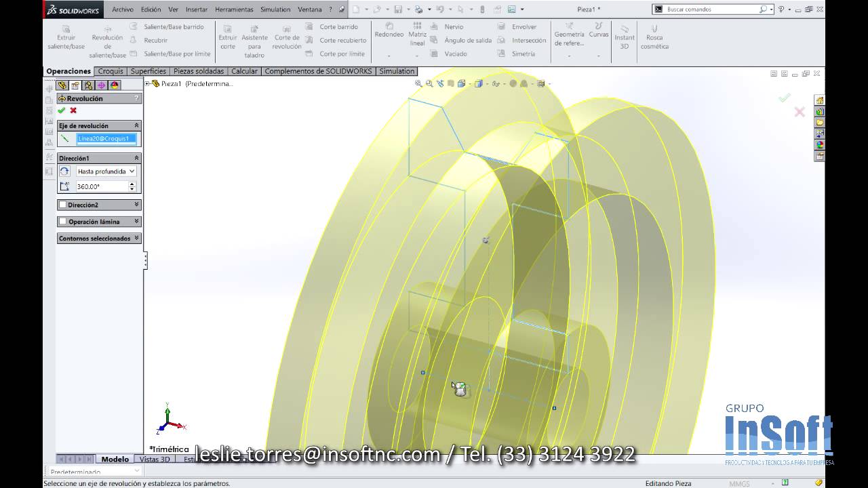This screenshot has width=868, height=488.
Task: Click the Saliente/Base barrido button
Action: coord(167,27)
